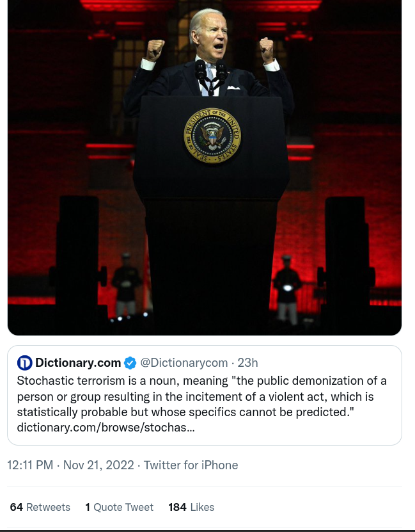View the 64 Retweets list
Viewport: 415px width, 532px height.
40,507
